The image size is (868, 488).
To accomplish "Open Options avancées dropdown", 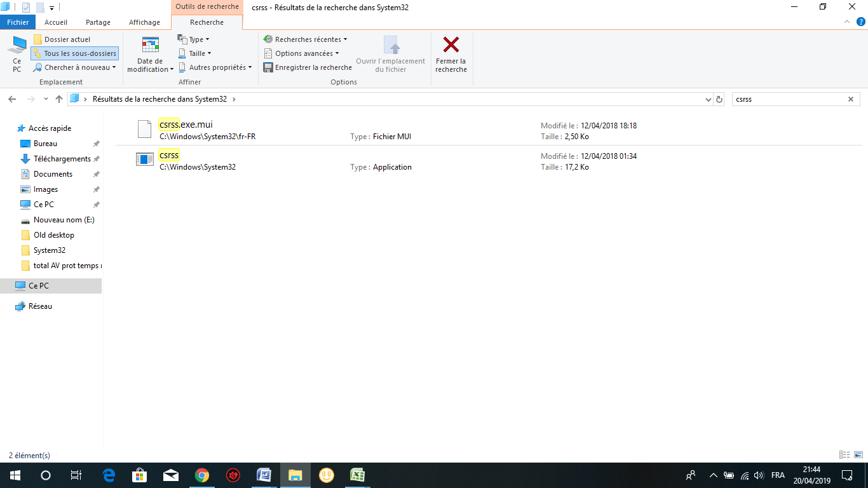I will click(x=301, y=53).
